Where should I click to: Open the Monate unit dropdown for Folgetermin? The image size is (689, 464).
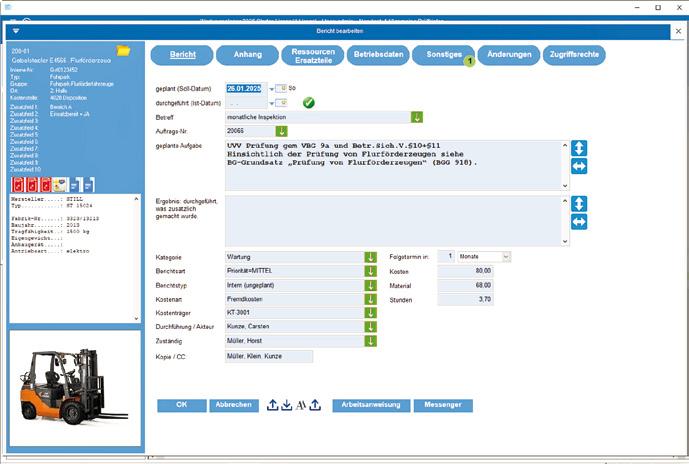click(x=506, y=257)
